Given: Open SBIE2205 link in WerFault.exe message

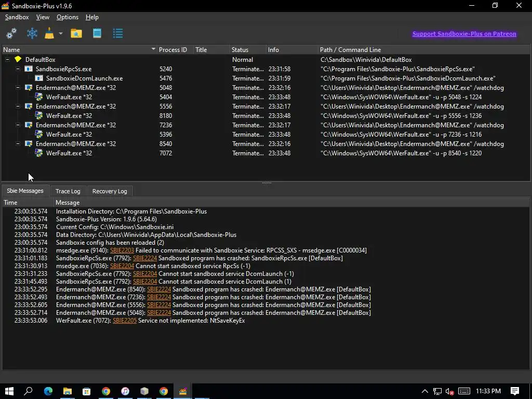Looking at the screenshot, I should point(125,321).
